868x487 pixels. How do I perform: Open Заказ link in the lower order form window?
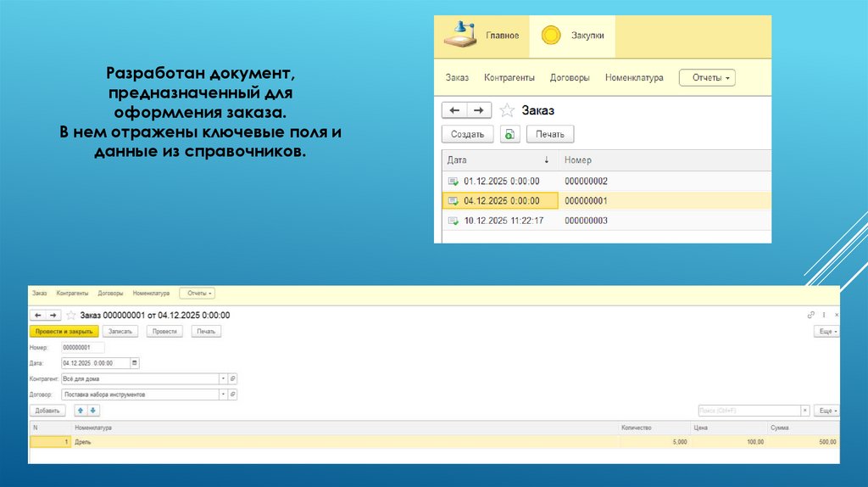click(x=39, y=293)
